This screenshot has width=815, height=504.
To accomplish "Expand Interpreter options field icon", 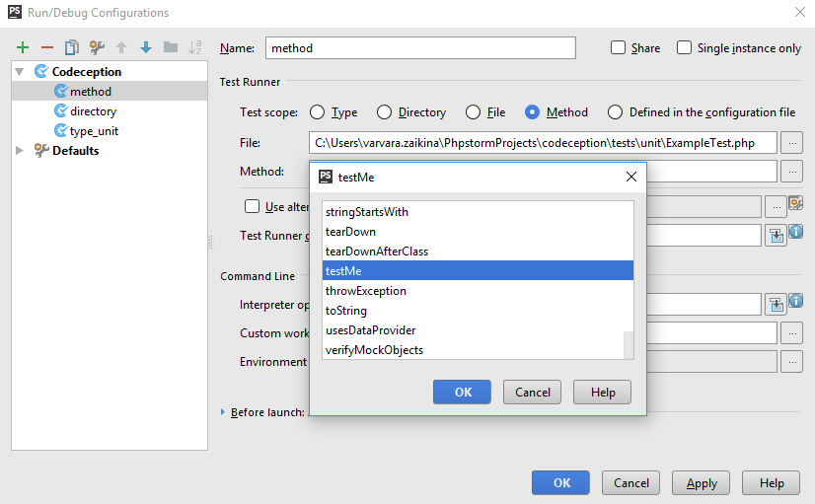I will coord(776,305).
